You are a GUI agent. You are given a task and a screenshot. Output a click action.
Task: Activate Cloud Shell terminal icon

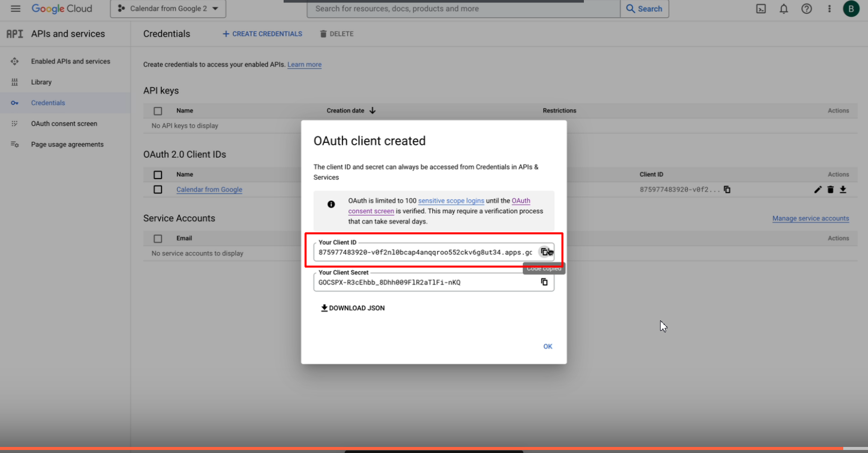[x=761, y=9]
